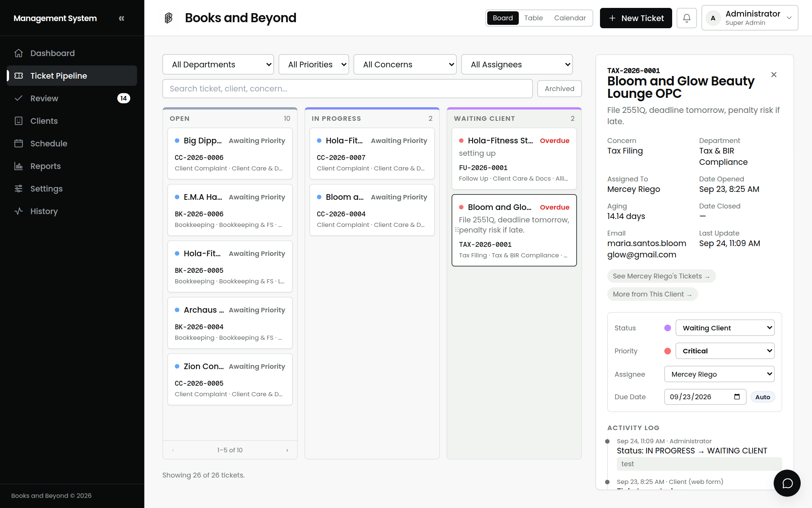Open ticket card BK-2026-0004 Archaus

[230, 323]
